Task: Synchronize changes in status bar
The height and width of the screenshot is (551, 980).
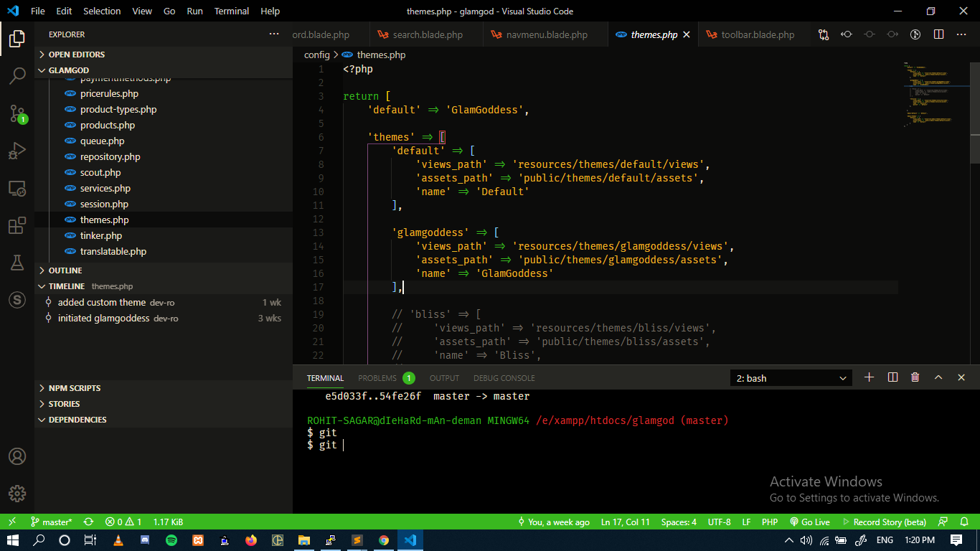Action: click(88, 522)
